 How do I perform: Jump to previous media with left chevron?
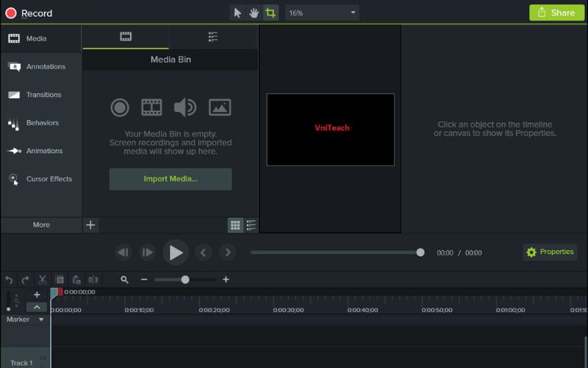204,252
